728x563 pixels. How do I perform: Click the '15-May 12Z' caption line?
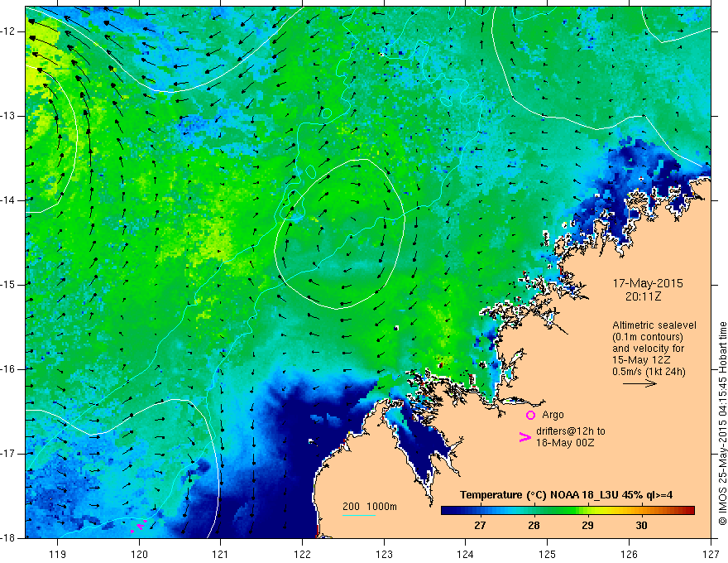(x=641, y=360)
